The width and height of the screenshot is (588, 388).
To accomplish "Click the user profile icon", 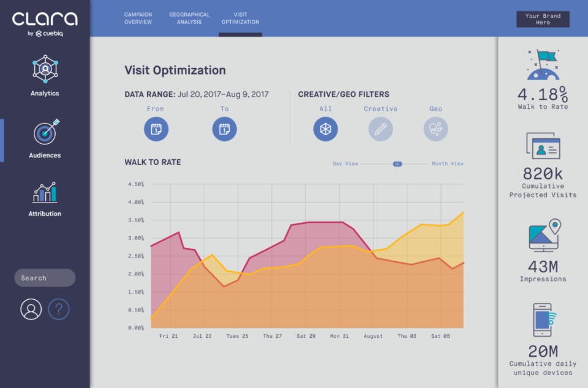I will click(x=31, y=309).
